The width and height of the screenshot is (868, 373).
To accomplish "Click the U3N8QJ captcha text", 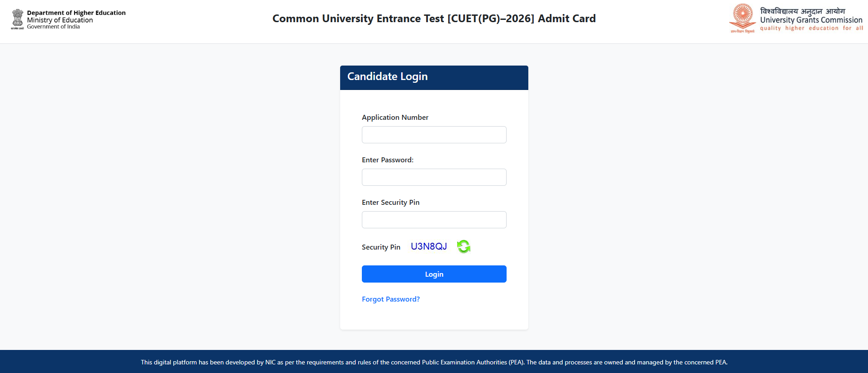I will point(429,246).
